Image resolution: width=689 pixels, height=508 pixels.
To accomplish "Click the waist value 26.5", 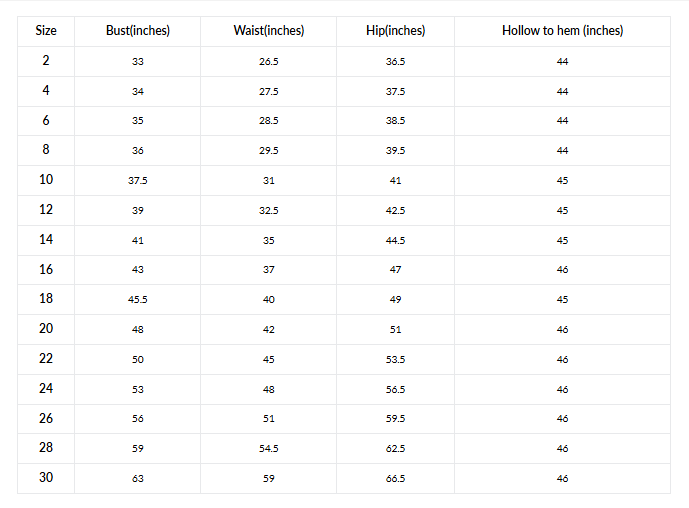I will 268,62.
